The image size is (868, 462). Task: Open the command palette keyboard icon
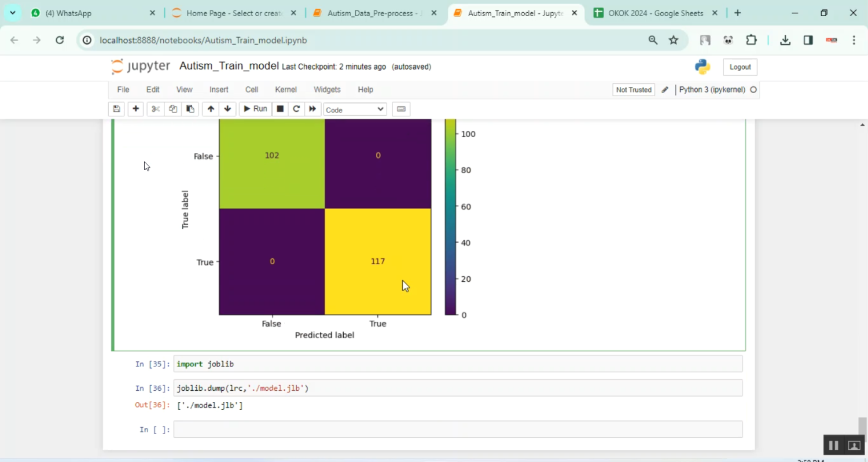click(x=401, y=109)
